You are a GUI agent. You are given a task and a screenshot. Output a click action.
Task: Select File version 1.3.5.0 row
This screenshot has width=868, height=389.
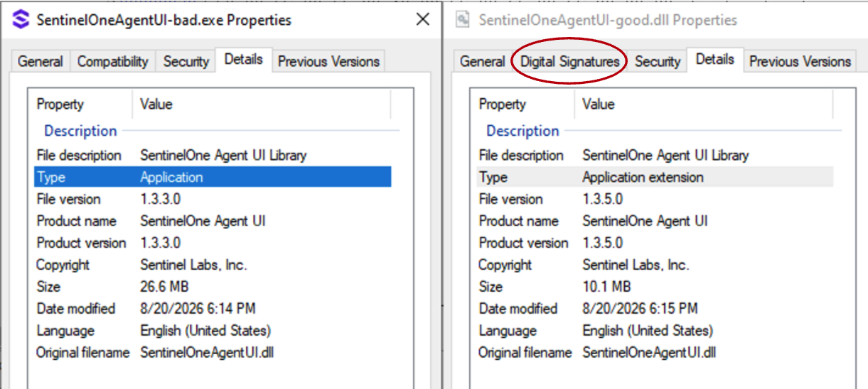(655, 199)
